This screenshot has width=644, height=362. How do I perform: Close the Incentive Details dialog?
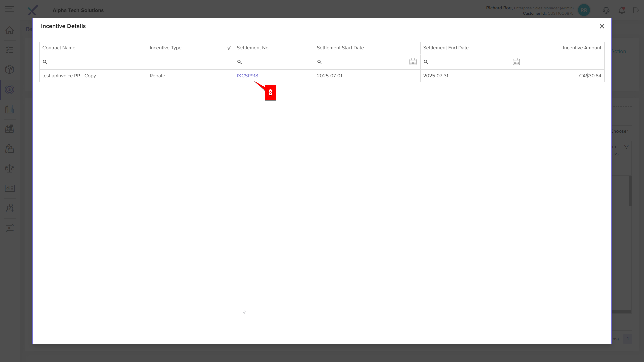tap(602, 26)
